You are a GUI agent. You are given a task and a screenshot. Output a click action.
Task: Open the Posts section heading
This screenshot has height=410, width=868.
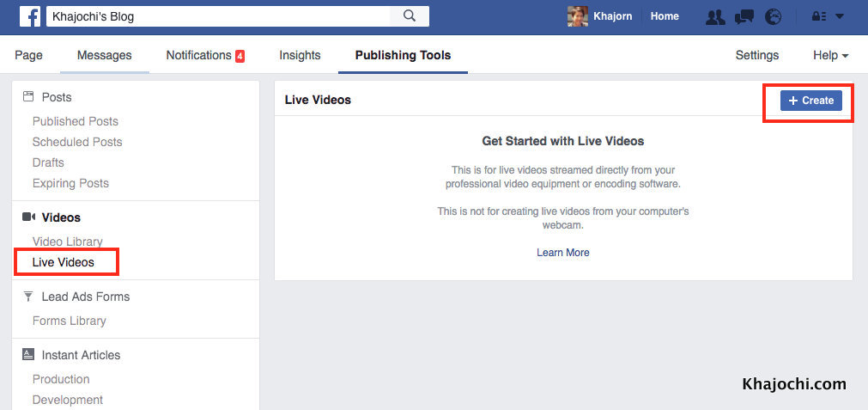point(57,97)
